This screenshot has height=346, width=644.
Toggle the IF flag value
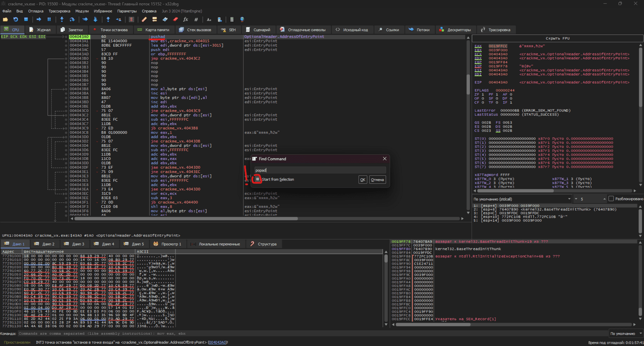click(511, 103)
